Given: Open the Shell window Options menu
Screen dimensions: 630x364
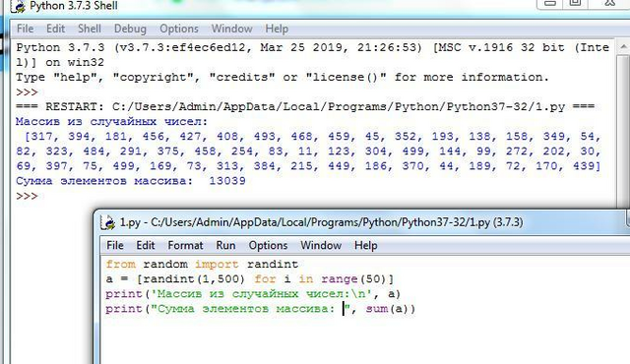Looking at the screenshot, I should click(x=179, y=29).
